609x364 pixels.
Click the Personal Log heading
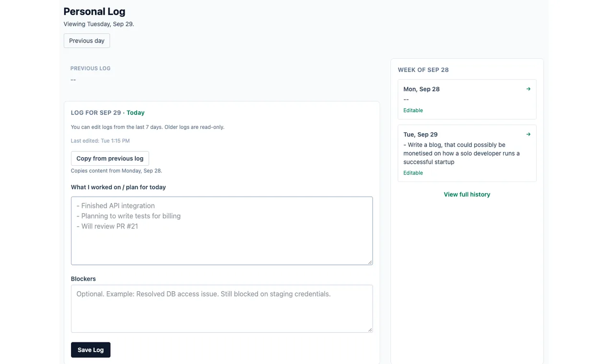coord(94,11)
